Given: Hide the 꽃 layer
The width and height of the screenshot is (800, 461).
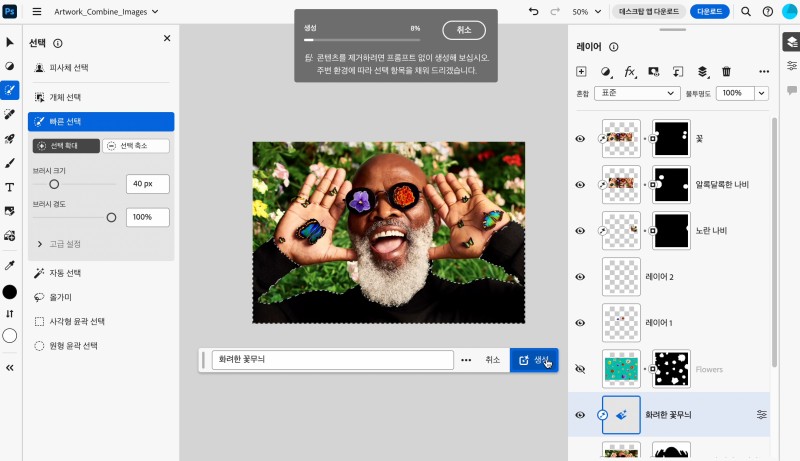Looking at the screenshot, I should (x=580, y=139).
